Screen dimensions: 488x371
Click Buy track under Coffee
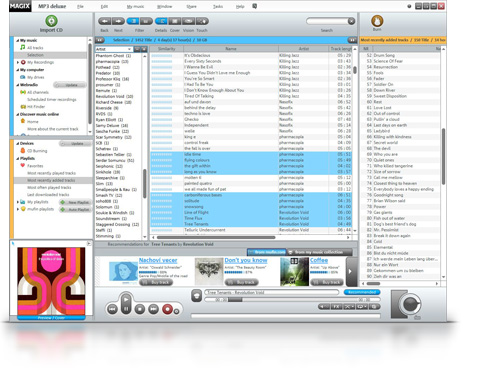point(327,282)
